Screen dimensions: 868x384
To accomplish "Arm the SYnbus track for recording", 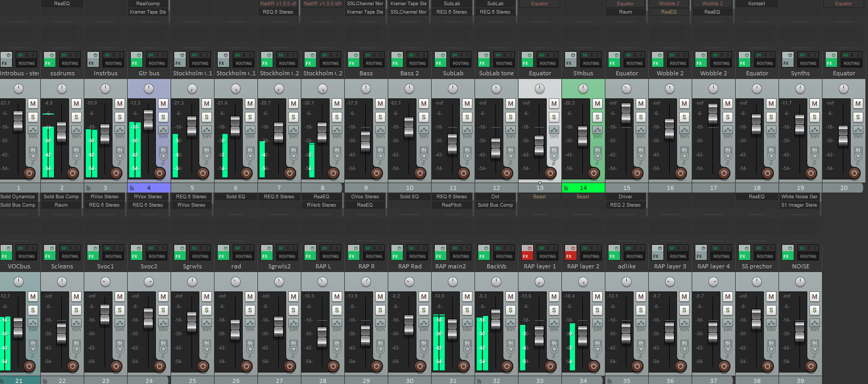I will point(594,173).
